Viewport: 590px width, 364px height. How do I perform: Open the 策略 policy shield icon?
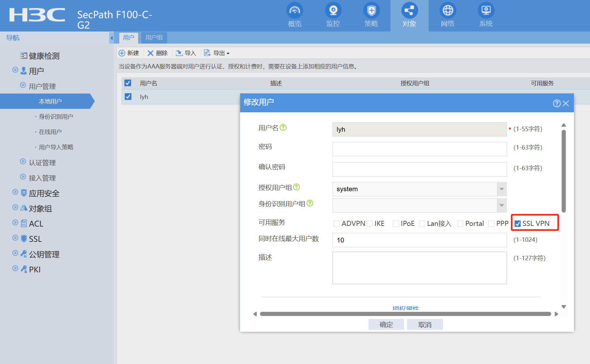point(371,10)
